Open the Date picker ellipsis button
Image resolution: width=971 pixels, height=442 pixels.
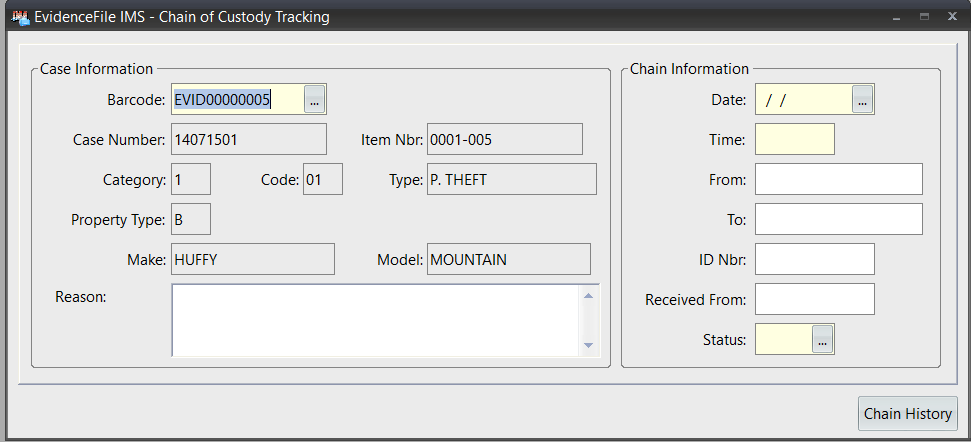(x=863, y=100)
